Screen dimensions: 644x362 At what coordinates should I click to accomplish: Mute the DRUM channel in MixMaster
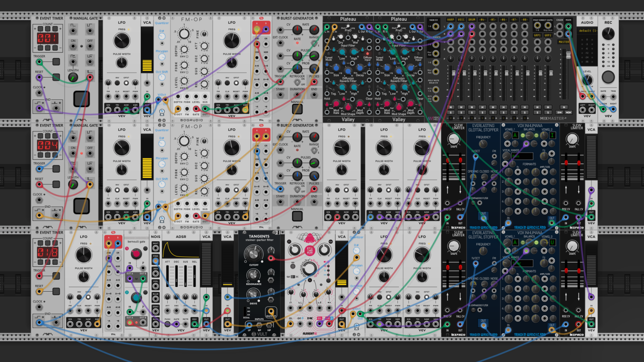coord(472,107)
